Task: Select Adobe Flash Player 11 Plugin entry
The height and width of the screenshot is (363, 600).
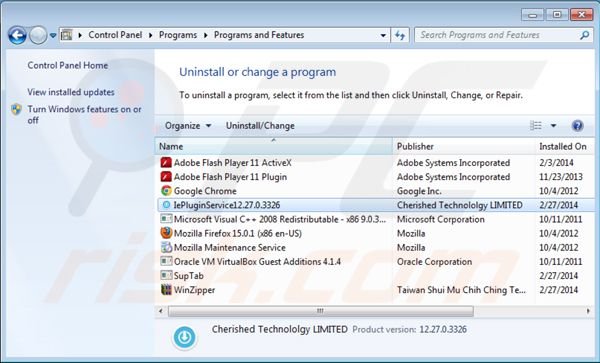Action: click(x=230, y=177)
